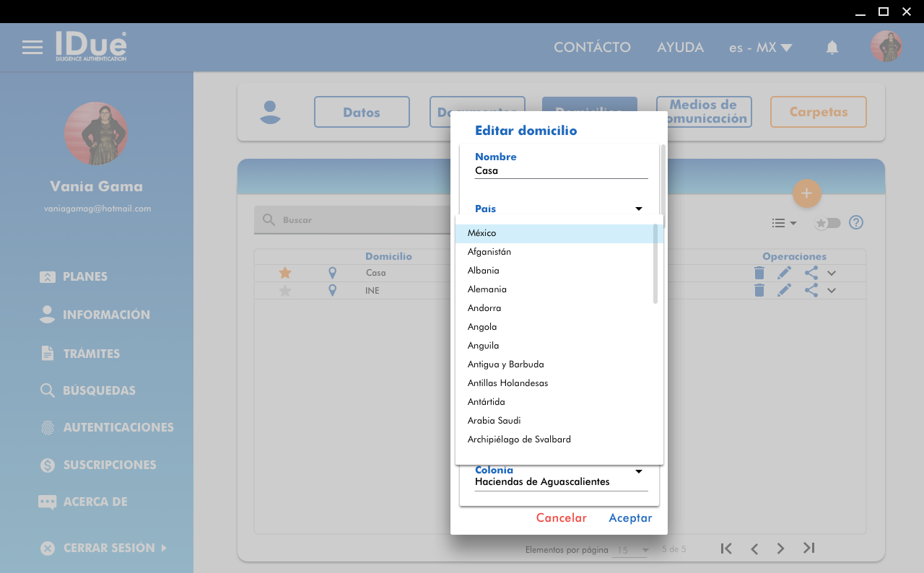Click the notifications bell icon
This screenshot has height=573, width=924.
tap(832, 48)
